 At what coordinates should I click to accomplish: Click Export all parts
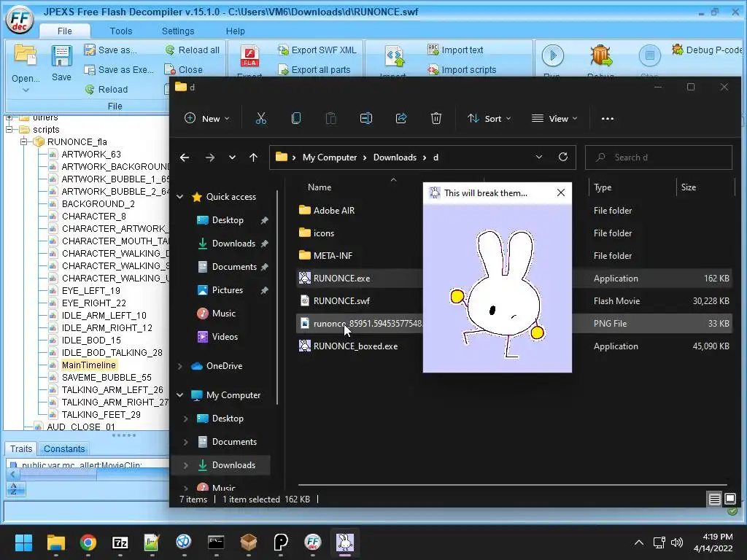pos(314,69)
